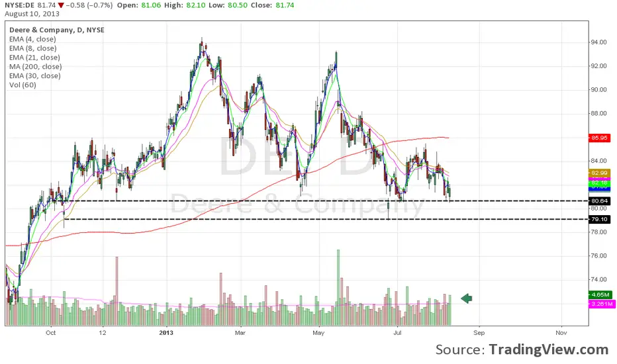The image size is (617, 364).
Task: Click the 80.64 dashed support line
Action: click(x=326, y=201)
